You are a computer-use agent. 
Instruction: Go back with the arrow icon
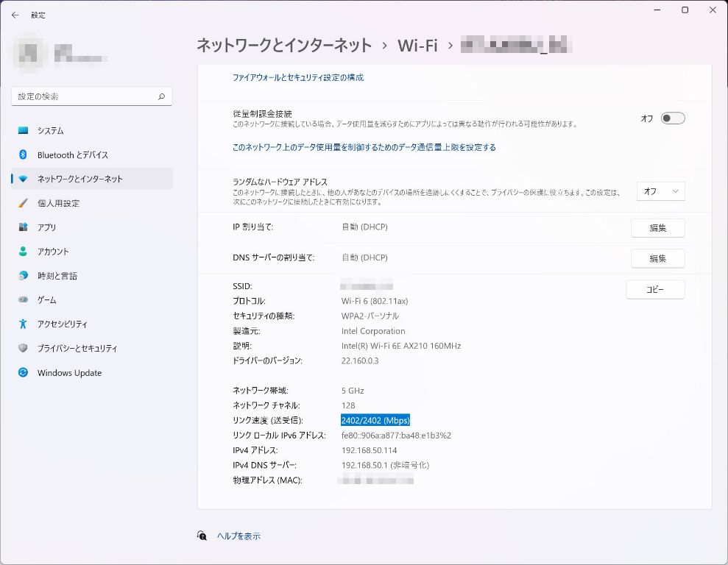pos(15,15)
